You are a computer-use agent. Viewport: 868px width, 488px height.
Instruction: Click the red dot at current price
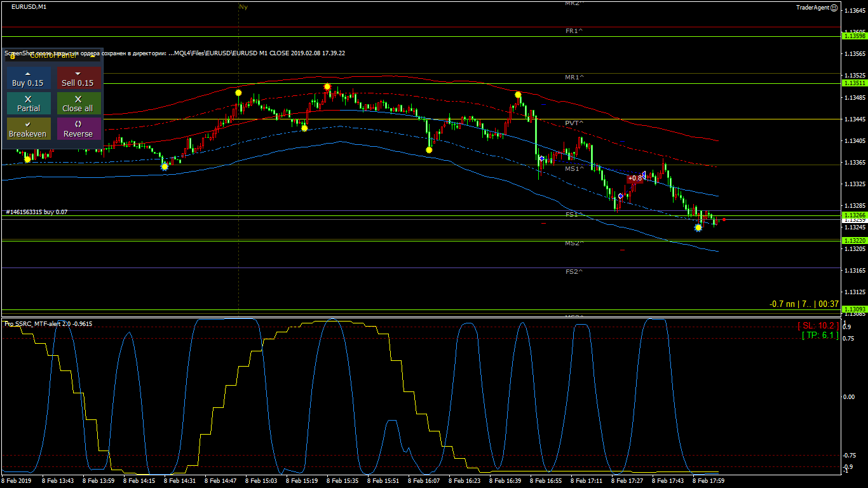tap(724, 220)
